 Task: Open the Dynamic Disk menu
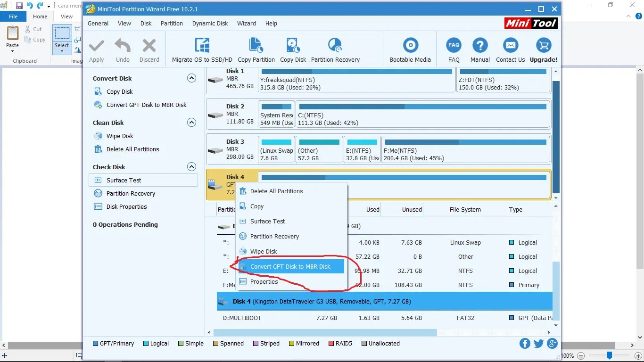pos(210,24)
